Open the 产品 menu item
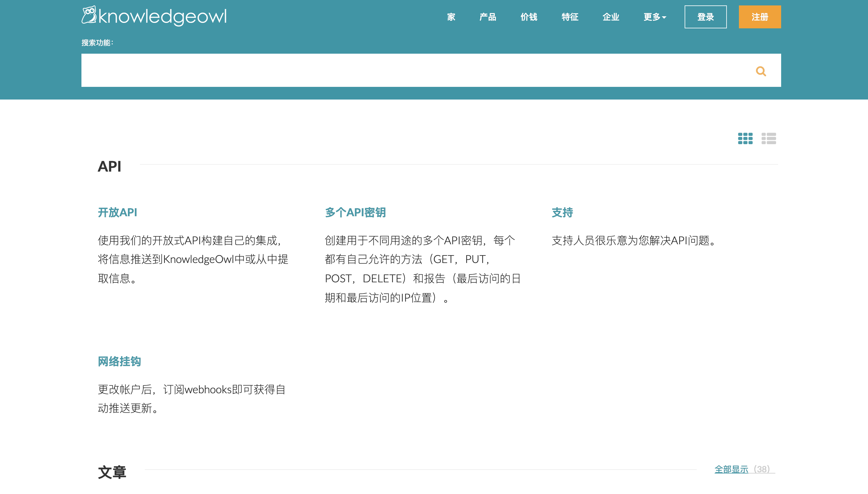 point(488,17)
